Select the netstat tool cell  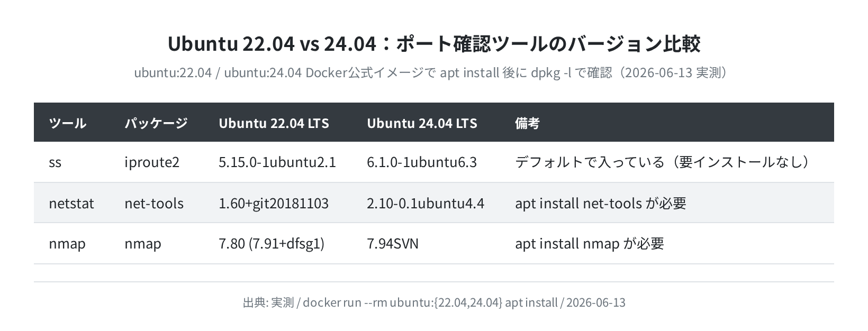[71, 203]
